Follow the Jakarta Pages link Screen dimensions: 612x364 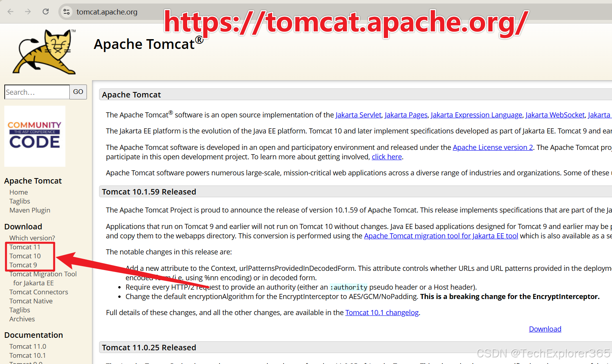coord(406,115)
